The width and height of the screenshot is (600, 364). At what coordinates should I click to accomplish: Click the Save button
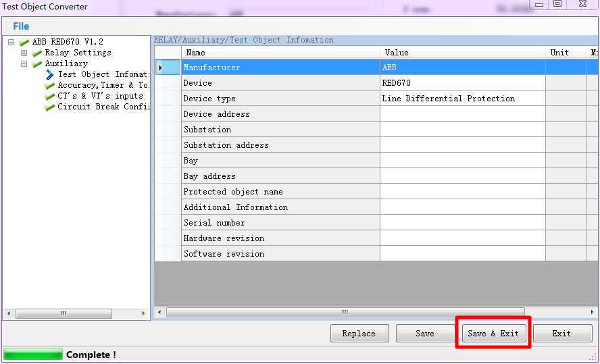425,334
